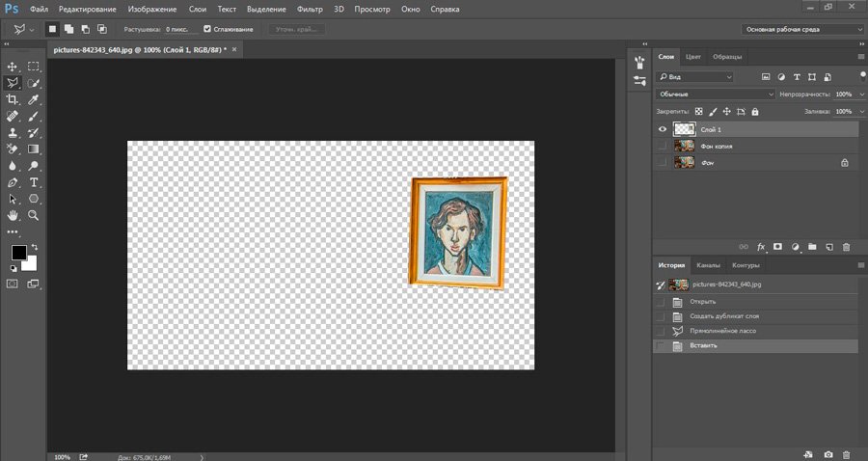Pick the Eyedropper tool

click(34, 99)
